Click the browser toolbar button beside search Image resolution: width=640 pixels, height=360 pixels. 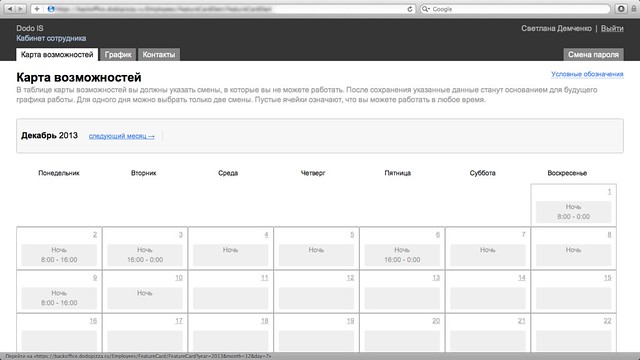(621, 9)
